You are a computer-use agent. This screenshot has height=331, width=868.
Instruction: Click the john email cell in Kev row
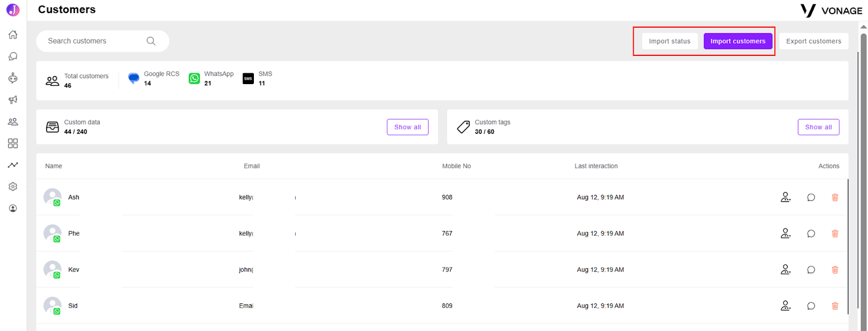pyautogui.click(x=246, y=270)
